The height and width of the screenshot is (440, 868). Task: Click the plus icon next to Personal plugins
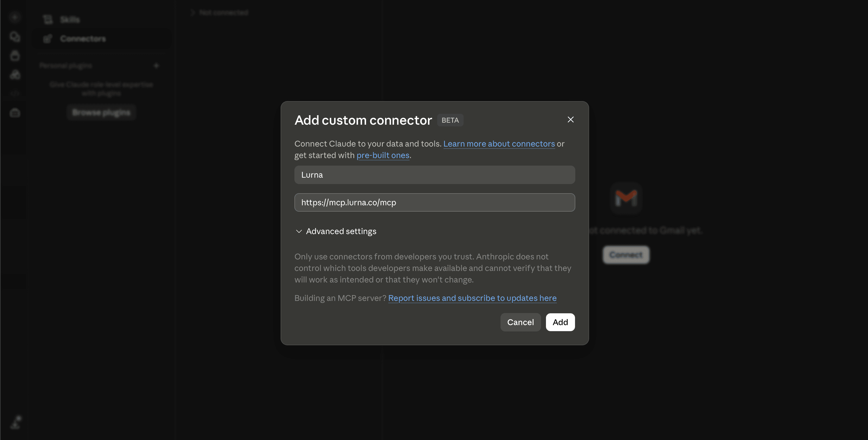coord(156,65)
